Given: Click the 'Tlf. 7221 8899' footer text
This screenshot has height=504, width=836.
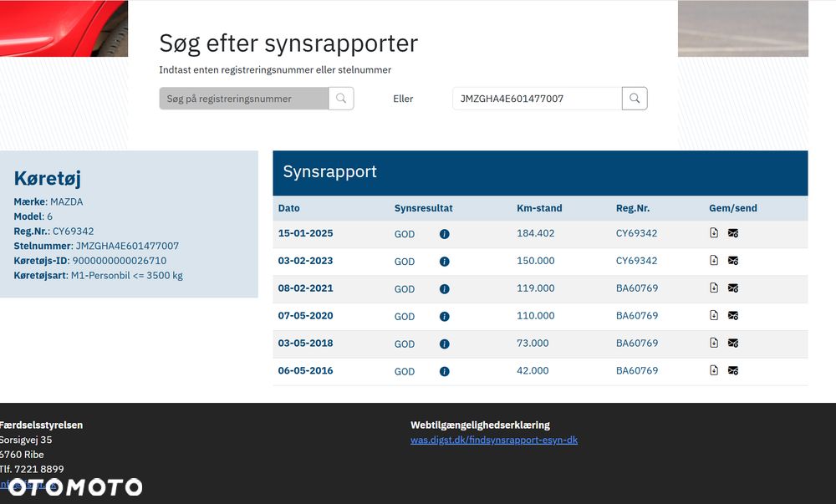Looking at the screenshot, I should pyautogui.click(x=32, y=470).
